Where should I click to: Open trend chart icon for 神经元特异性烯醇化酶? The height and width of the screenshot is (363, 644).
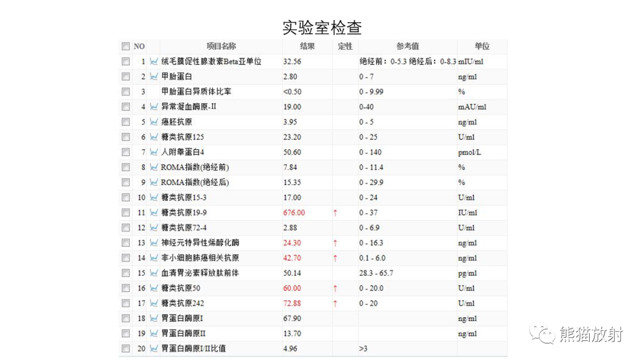[x=154, y=242]
